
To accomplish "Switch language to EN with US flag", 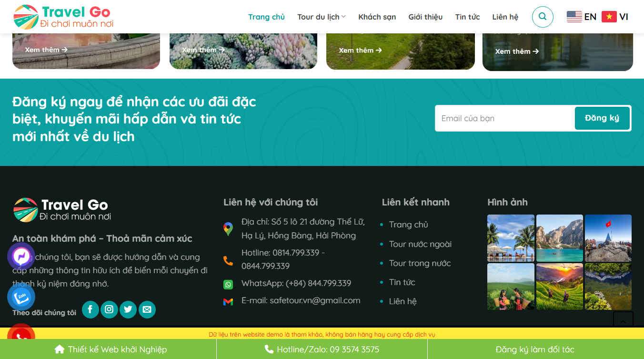I will (x=581, y=16).
